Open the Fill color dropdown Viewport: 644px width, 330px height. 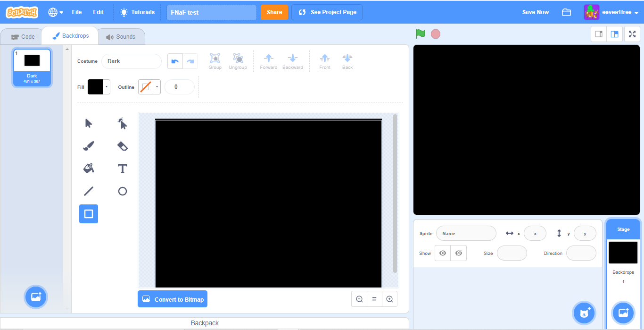click(107, 87)
